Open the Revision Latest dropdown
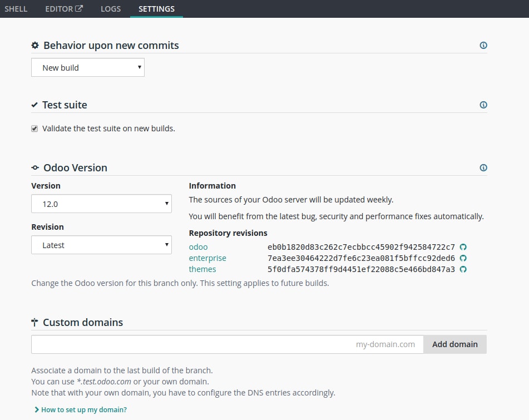 101,245
